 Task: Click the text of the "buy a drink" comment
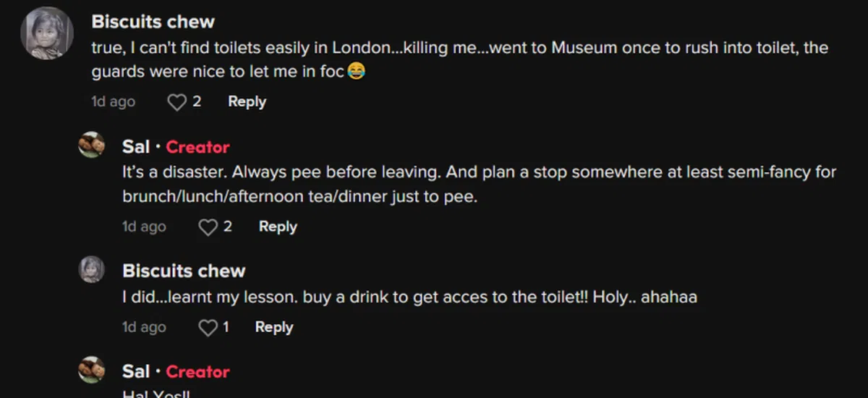(x=409, y=297)
